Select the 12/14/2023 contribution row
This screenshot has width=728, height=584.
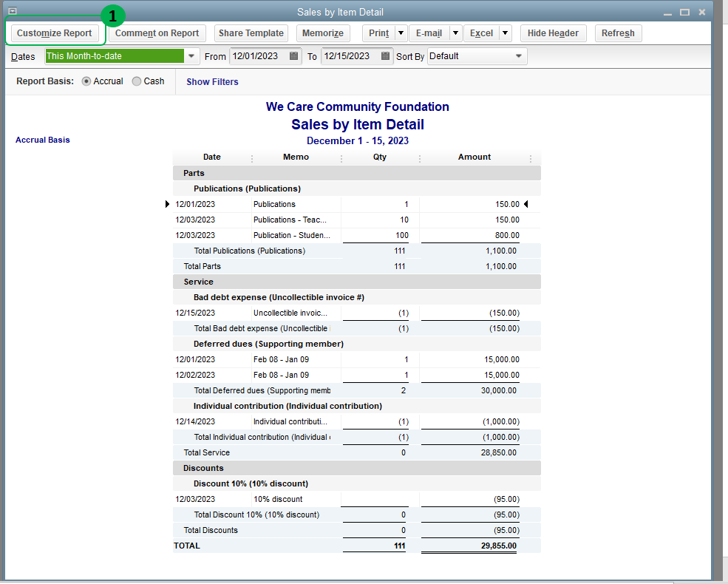356,421
